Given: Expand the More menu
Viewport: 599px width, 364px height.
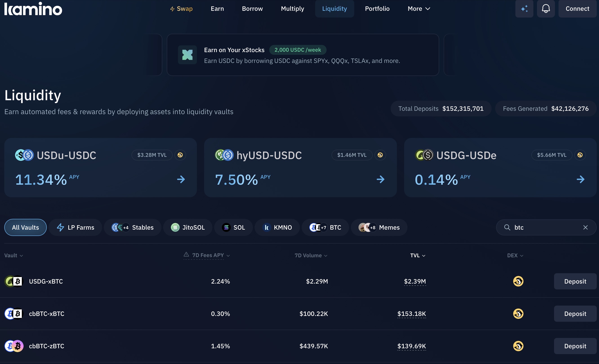Looking at the screenshot, I should pos(419,9).
